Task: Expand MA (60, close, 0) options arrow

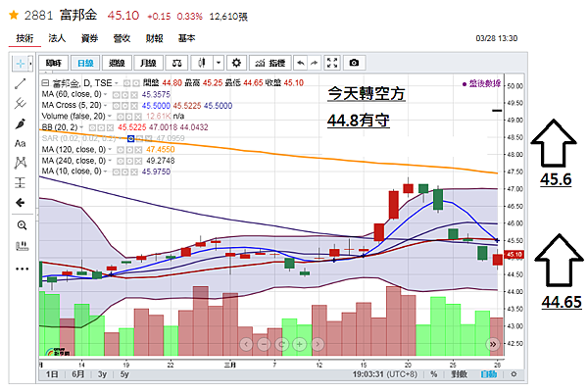Action: point(106,94)
